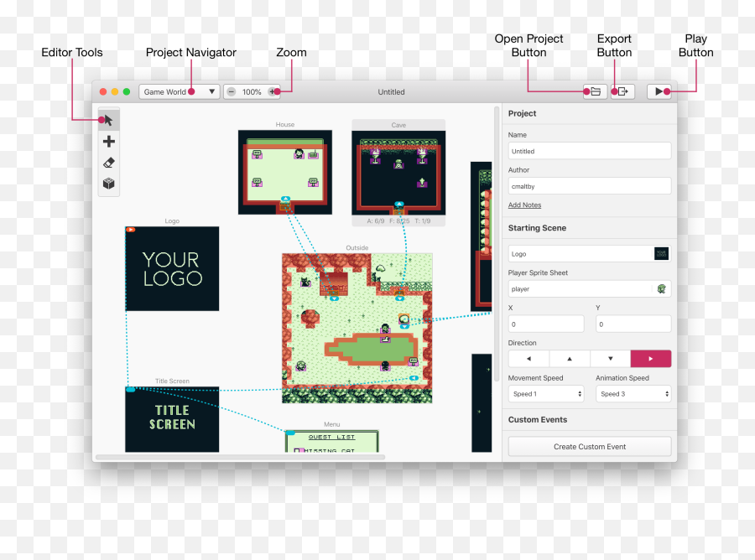Click the Add Notes link
Screen dimensions: 755x560
524,205
